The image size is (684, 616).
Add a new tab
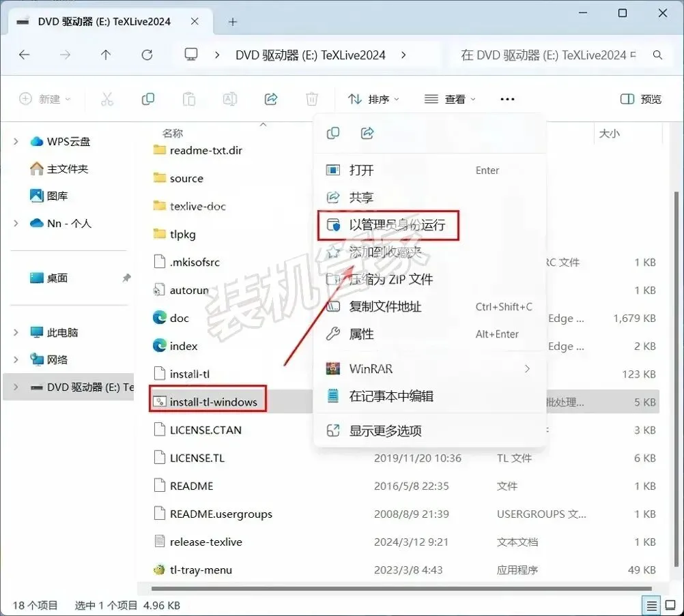(x=233, y=22)
